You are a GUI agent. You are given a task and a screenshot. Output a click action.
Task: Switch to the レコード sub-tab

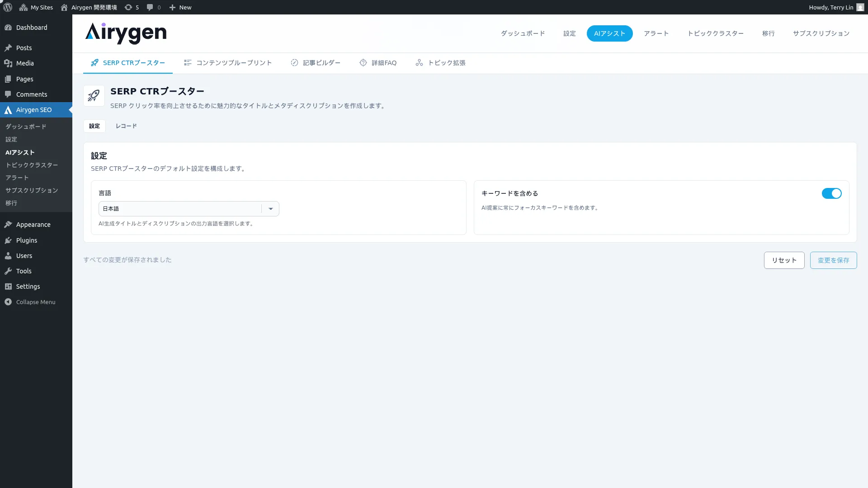click(x=126, y=126)
